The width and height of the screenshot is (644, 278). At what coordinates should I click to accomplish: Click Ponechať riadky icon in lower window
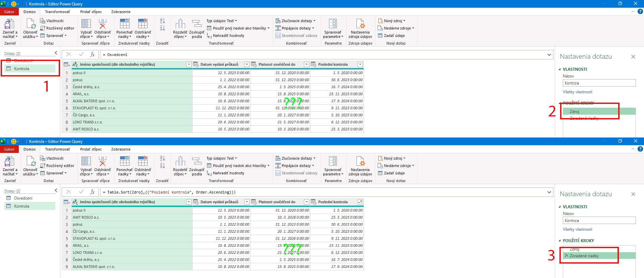124,162
